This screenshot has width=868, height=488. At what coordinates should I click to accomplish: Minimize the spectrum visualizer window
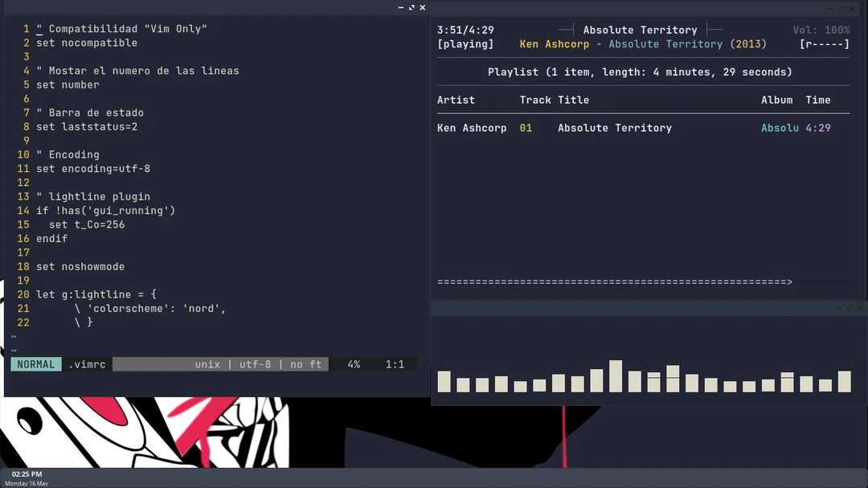[839, 307]
